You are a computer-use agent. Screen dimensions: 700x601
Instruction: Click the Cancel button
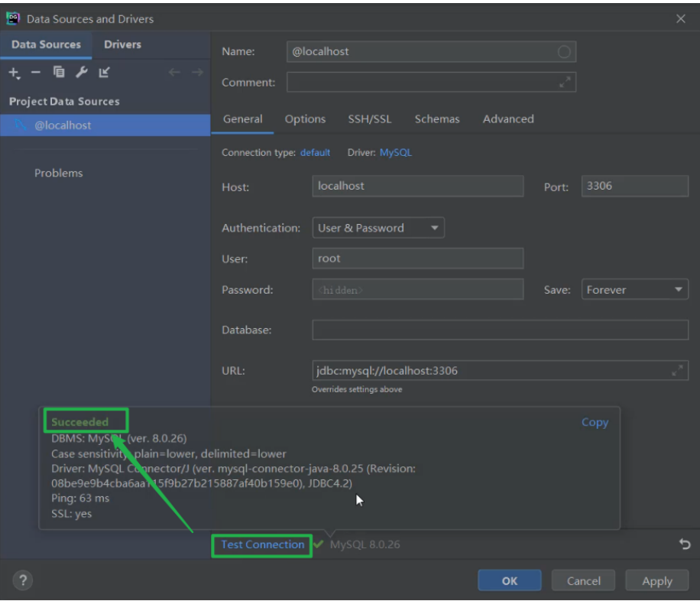583,580
